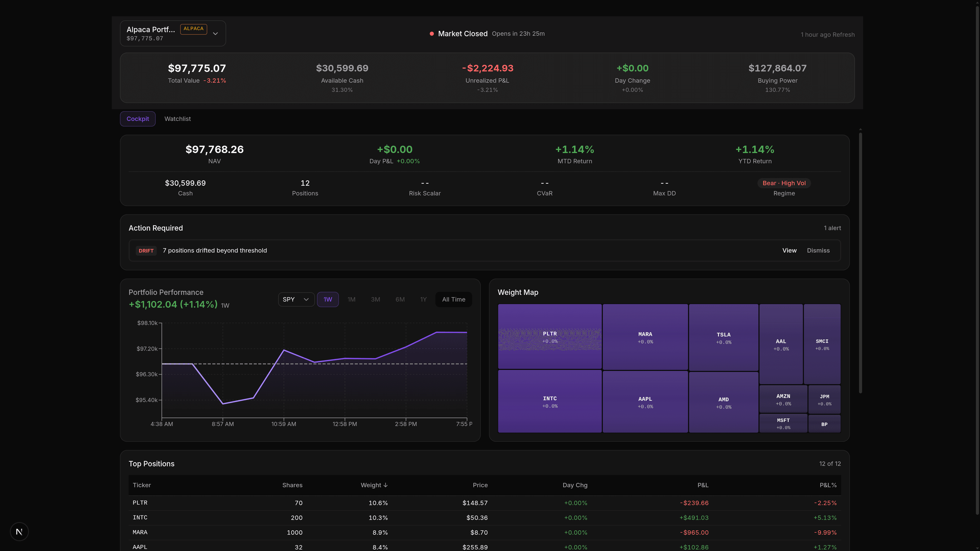Click the Weight column sort arrow
Screen dimensions: 980x551
click(x=385, y=485)
